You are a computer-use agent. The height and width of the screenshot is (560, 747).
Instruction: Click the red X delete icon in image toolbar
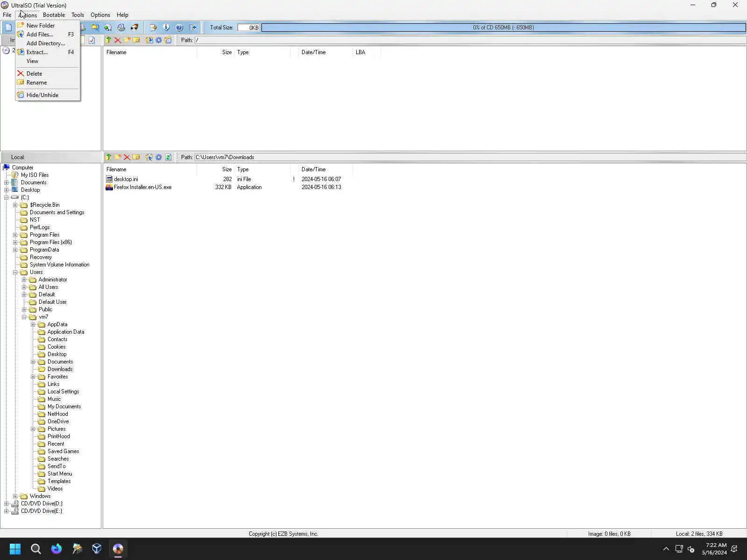click(x=118, y=40)
